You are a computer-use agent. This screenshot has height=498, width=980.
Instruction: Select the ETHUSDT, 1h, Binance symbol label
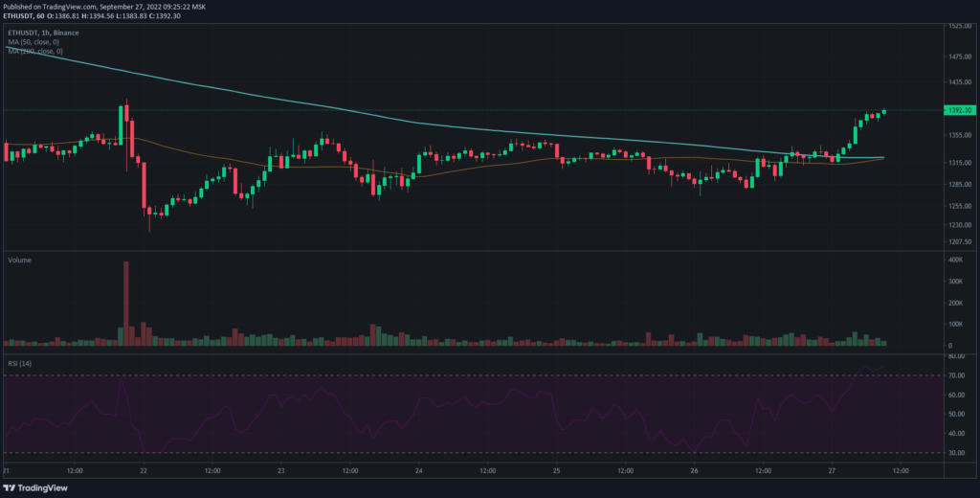coord(43,33)
